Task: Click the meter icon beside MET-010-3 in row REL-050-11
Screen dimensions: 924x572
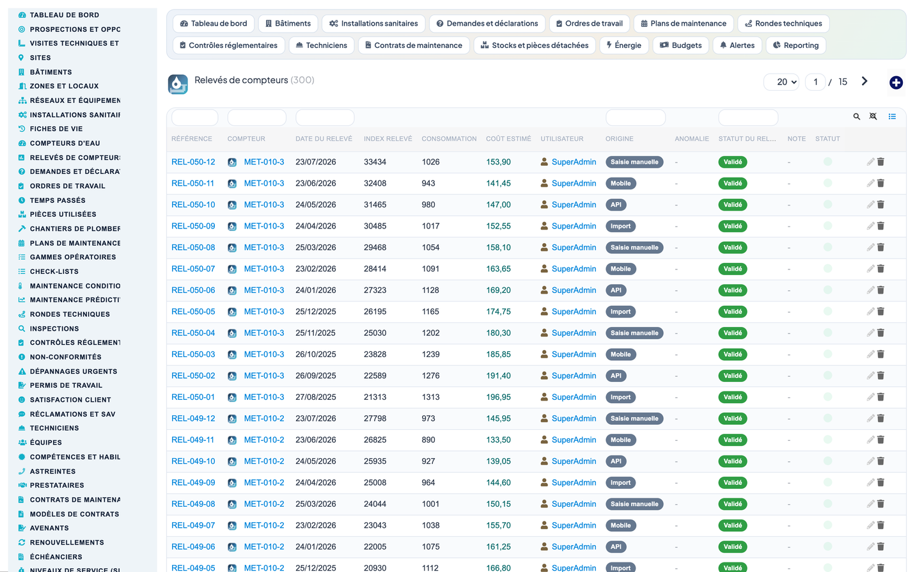Action: [232, 184]
